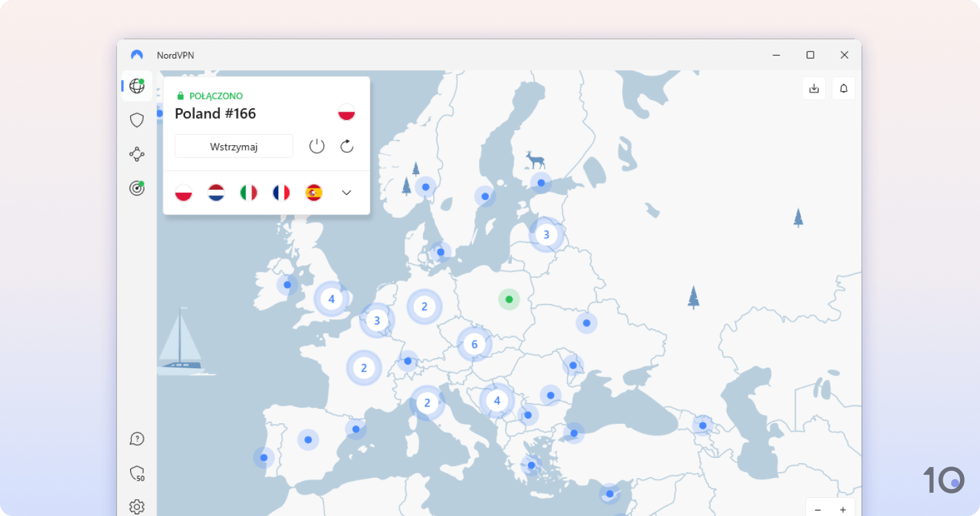Image resolution: width=980 pixels, height=516 pixels.
Task: Select the globe VPN map icon
Action: tap(137, 86)
